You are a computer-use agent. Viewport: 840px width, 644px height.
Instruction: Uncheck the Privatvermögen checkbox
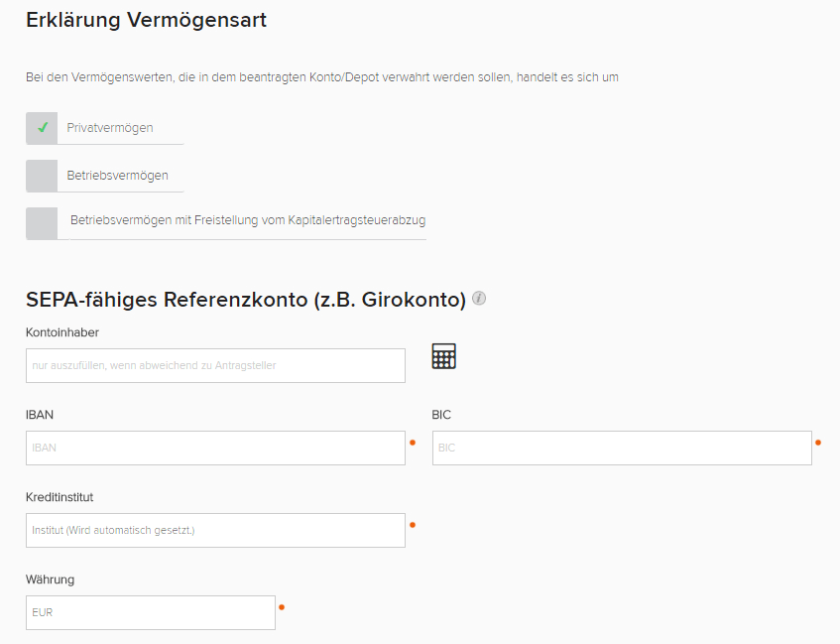(x=42, y=128)
